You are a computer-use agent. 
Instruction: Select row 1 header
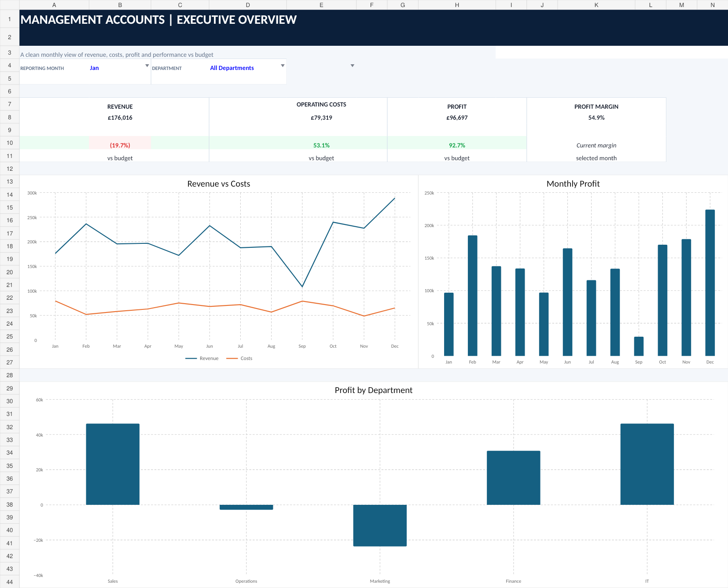click(x=10, y=19)
